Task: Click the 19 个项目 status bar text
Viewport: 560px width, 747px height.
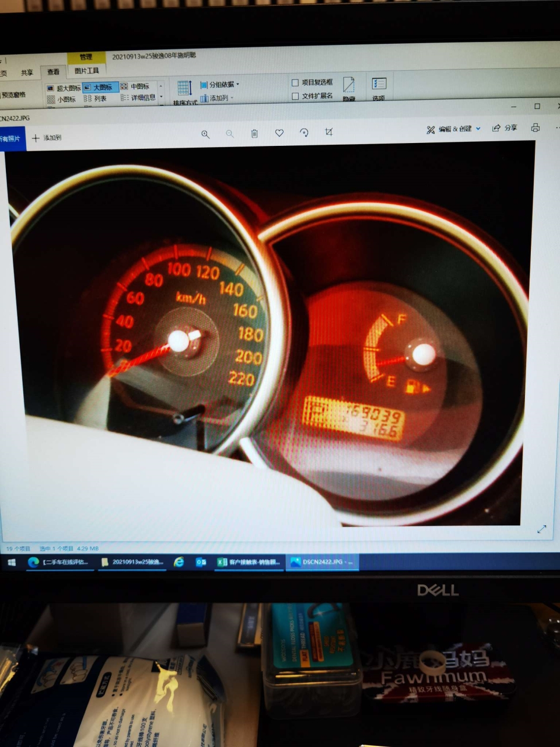Action: click(x=18, y=549)
